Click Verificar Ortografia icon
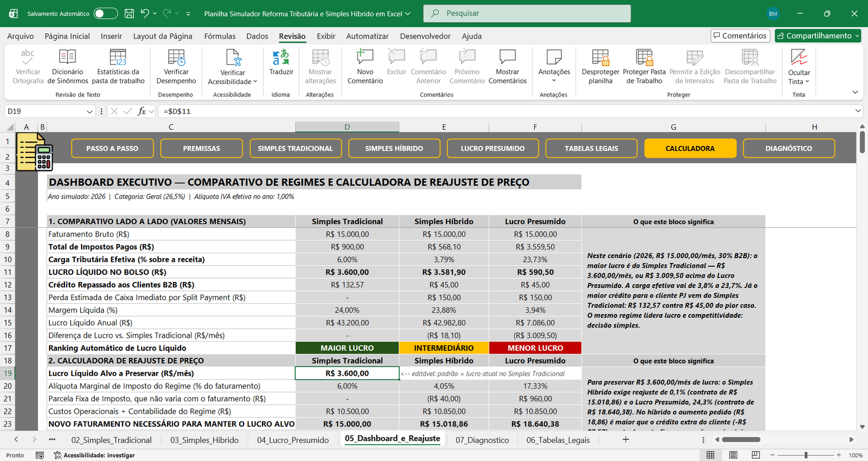 (28, 57)
